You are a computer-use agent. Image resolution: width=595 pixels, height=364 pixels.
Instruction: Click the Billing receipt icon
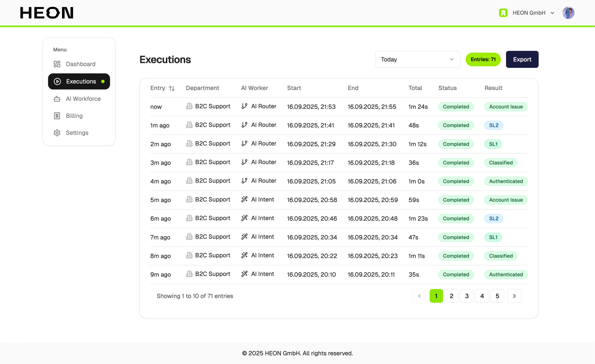coord(57,116)
